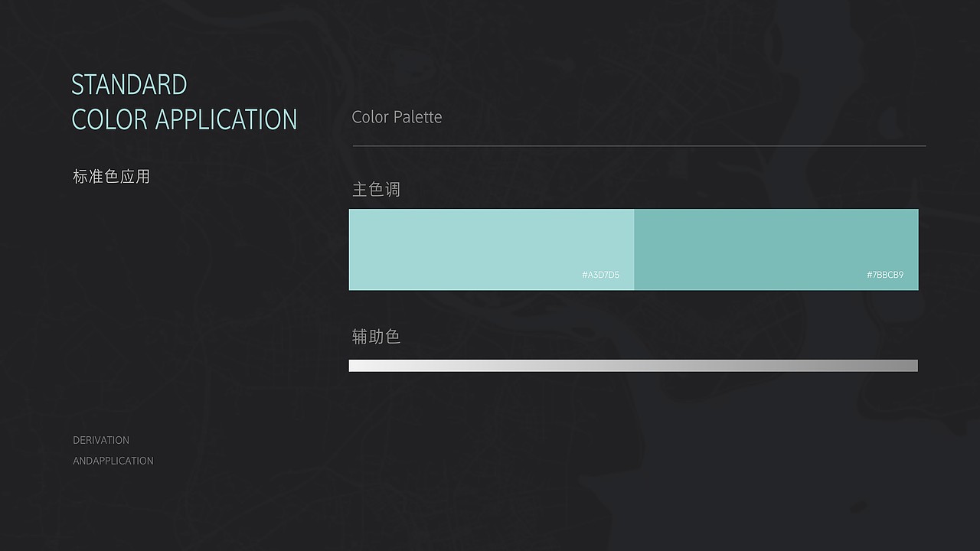Select the 辅助色 section label
Screen dimensions: 980x551
click(x=376, y=337)
